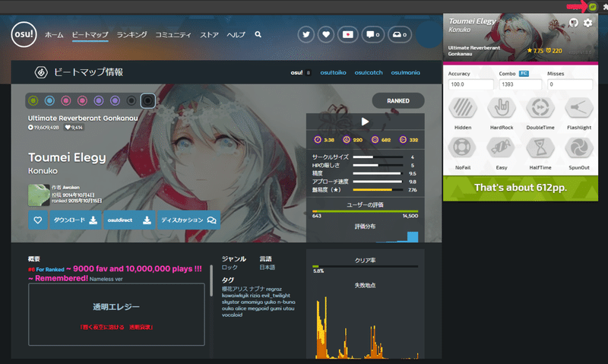Image resolution: width=608 pixels, height=364 pixels.
Task: Click the mapper avatar thumbnail
Action: (x=39, y=195)
